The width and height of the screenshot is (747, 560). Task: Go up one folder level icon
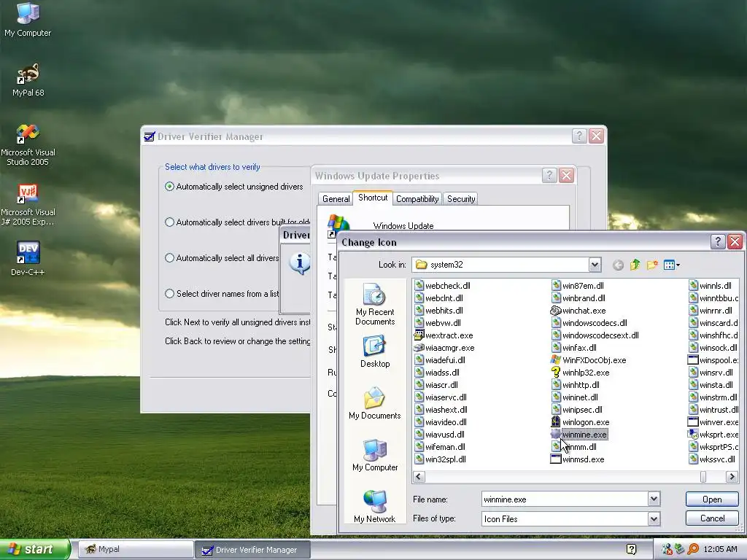(635, 265)
